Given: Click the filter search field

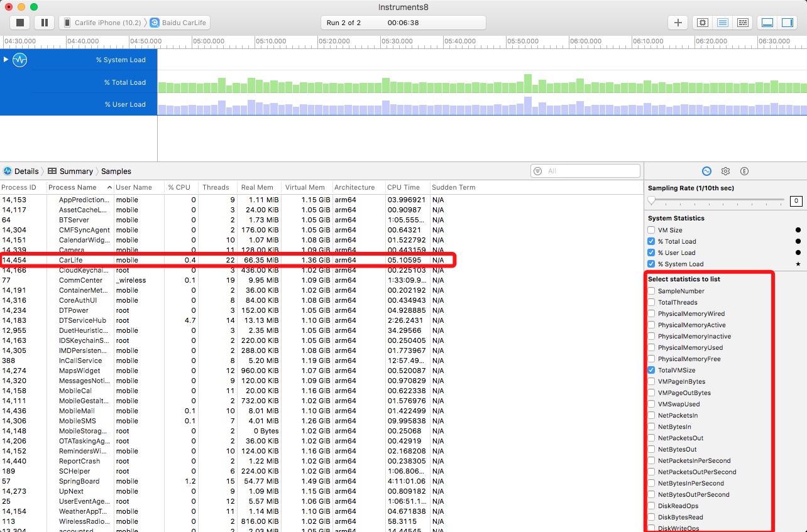Looking at the screenshot, I should point(591,171).
